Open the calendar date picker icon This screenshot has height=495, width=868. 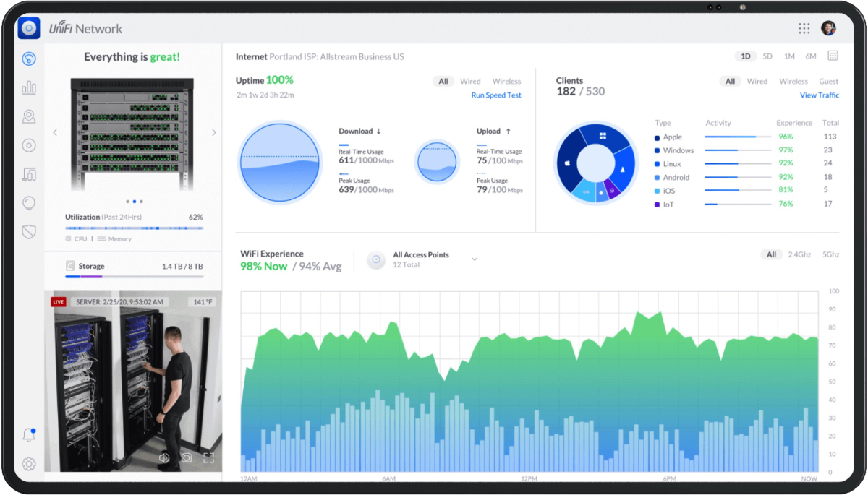click(833, 56)
